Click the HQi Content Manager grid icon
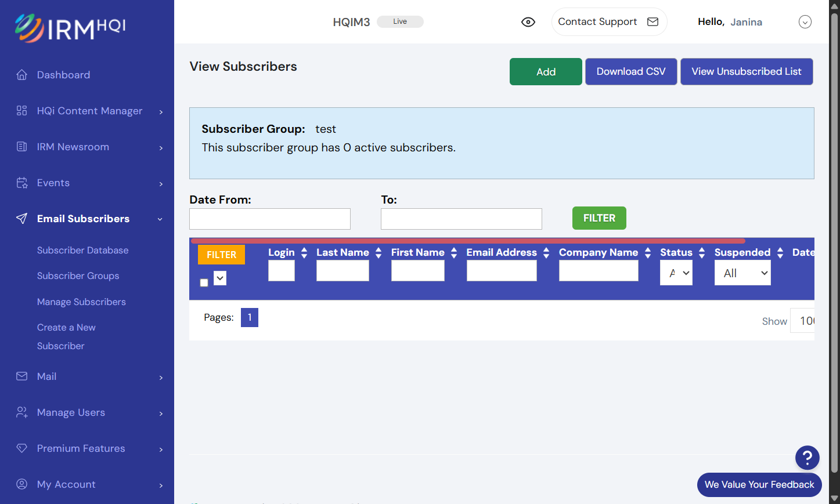 (x=22, y=111)
